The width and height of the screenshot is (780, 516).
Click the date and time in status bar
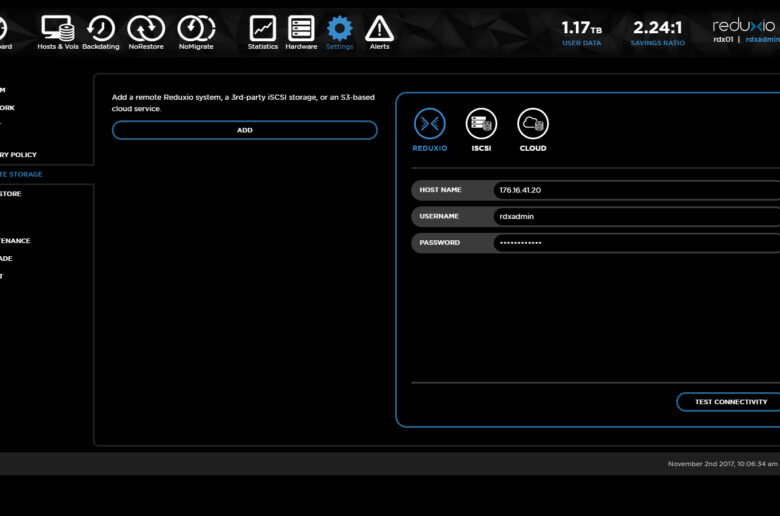tap(722, 464)
